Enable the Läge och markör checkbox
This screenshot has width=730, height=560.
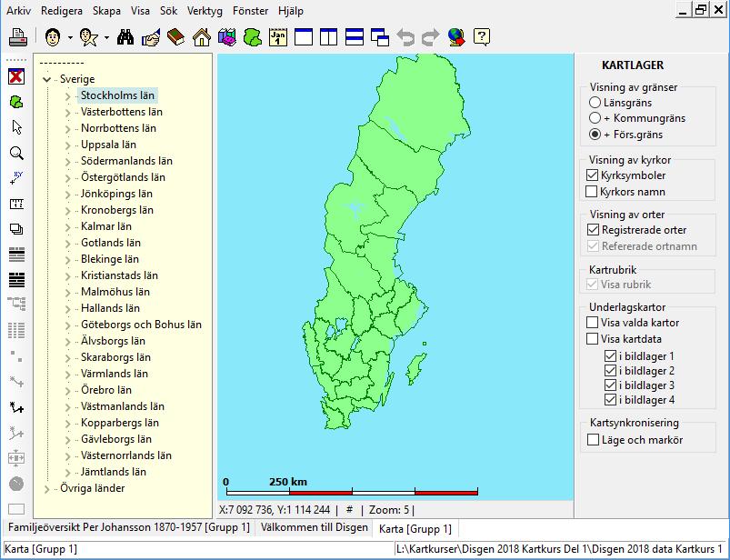point(593,440)
